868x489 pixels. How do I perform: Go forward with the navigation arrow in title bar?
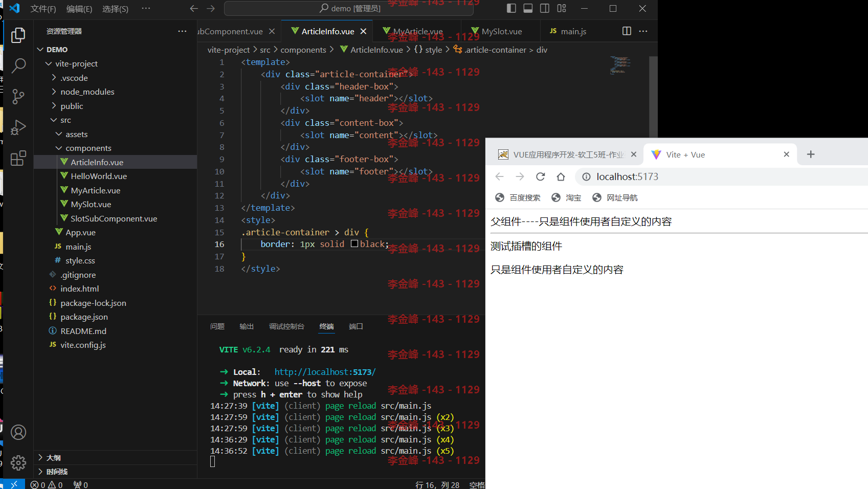tap(211, 8)
